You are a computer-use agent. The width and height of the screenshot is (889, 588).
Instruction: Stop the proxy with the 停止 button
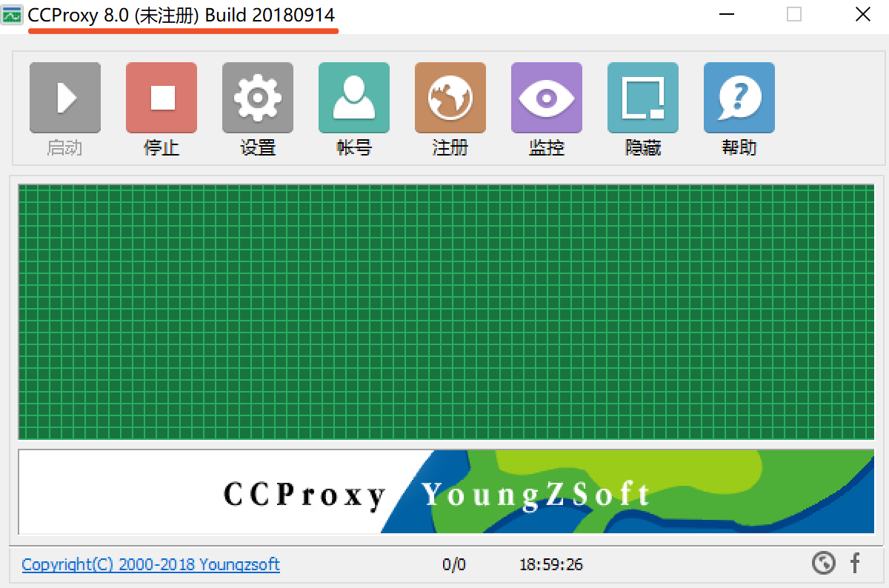162,98
